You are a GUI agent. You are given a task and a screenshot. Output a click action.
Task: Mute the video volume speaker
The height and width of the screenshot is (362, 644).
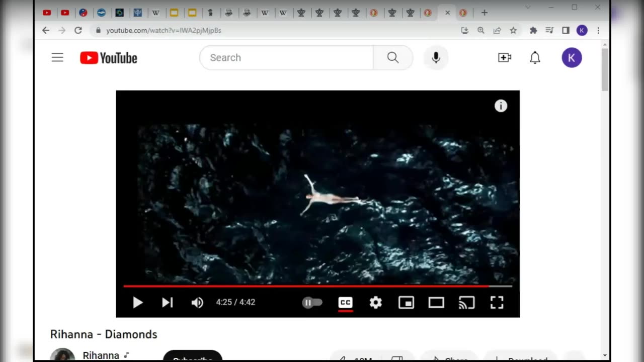pyautogui.click(x=197, y=302)
